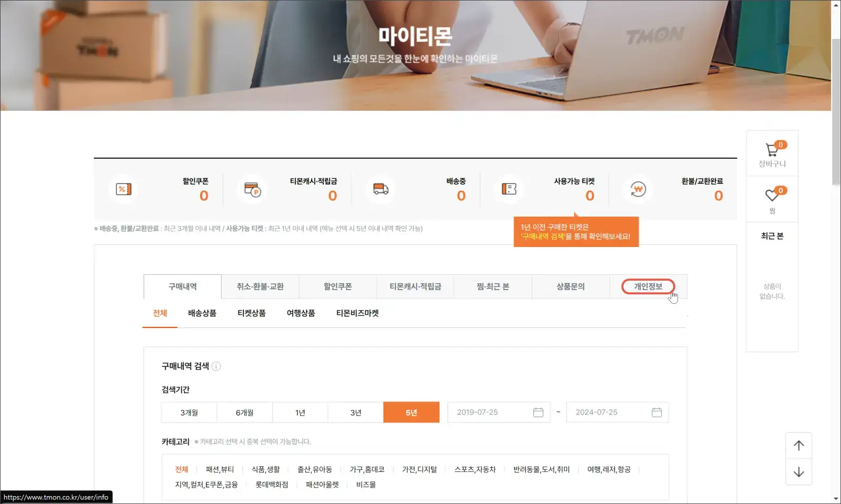This screenshot has height=504, width=841.
Task: Select the 식품,생활 category
Action: [x=265, y=469]
